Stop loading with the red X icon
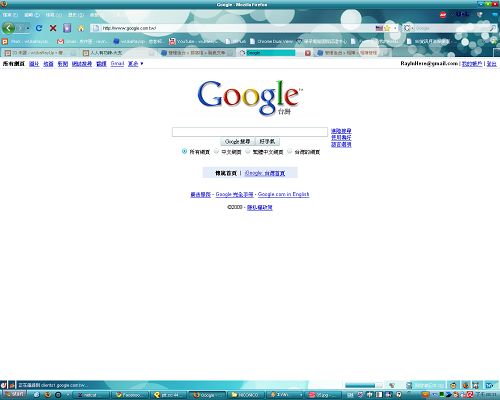This screenshot has height=400, width=500. click(x=53, y=28)
